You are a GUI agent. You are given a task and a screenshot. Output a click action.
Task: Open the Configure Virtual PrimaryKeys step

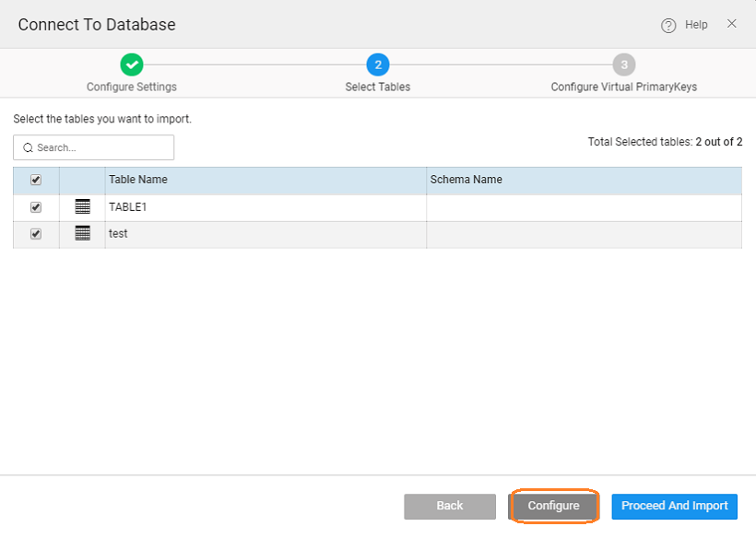coord(624,87)
